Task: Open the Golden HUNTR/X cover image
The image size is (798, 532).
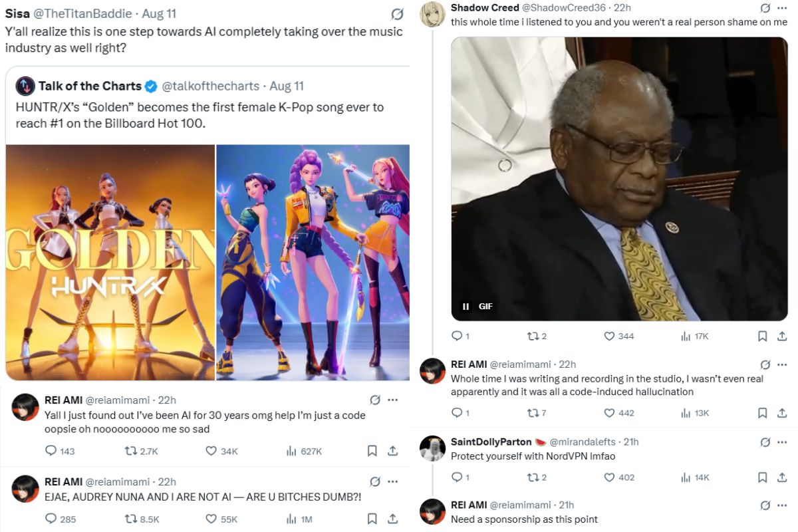Action: point(110,262)
